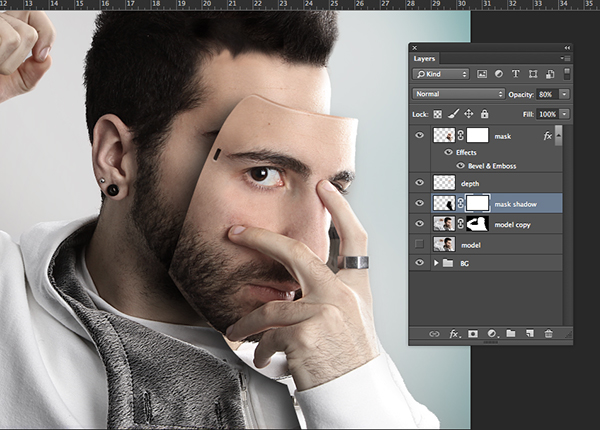Select the depth layer
The width and height of the screenshot is (600, 430).
tap(470, 184)
